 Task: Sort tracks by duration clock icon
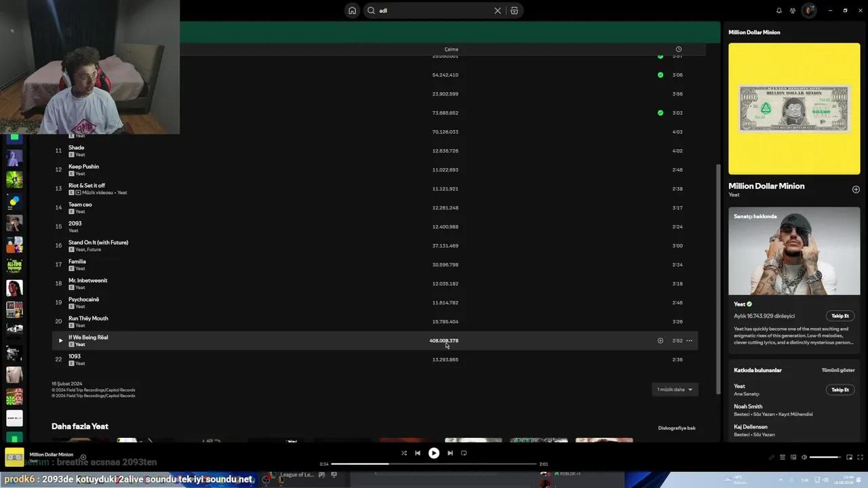678,49
